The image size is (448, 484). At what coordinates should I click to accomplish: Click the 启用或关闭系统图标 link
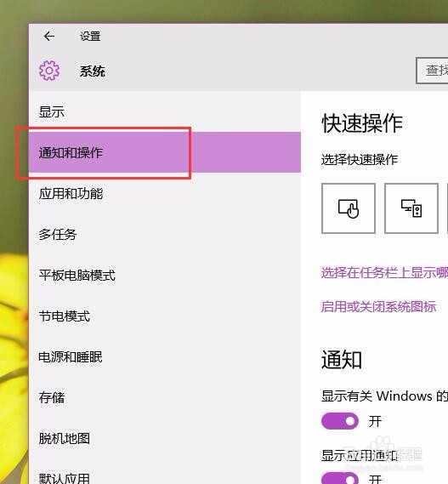(378, 307)
